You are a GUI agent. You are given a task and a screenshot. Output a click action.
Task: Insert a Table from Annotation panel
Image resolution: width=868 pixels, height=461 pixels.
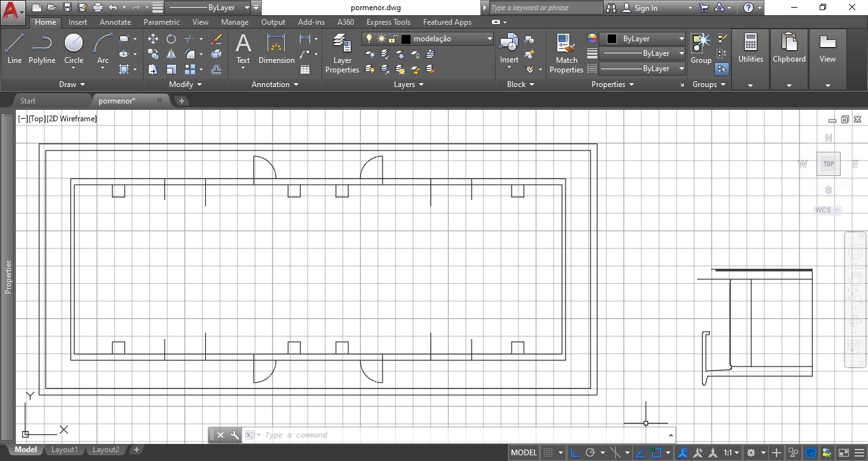(305, 69)
